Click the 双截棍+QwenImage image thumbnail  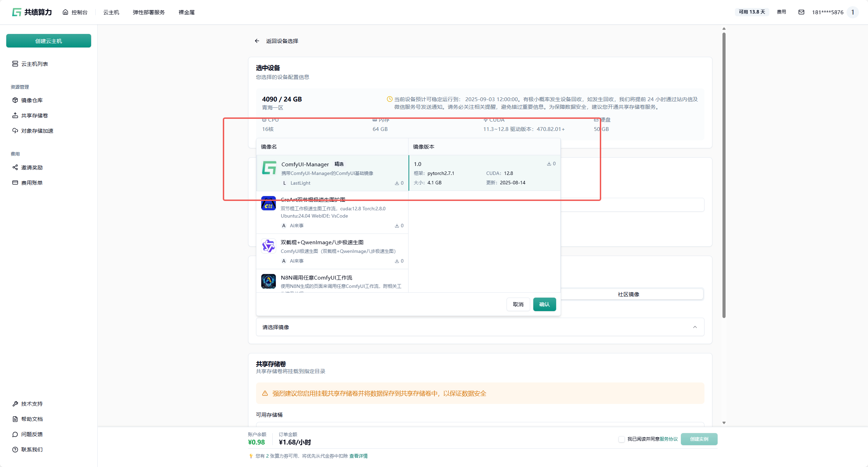269,246
